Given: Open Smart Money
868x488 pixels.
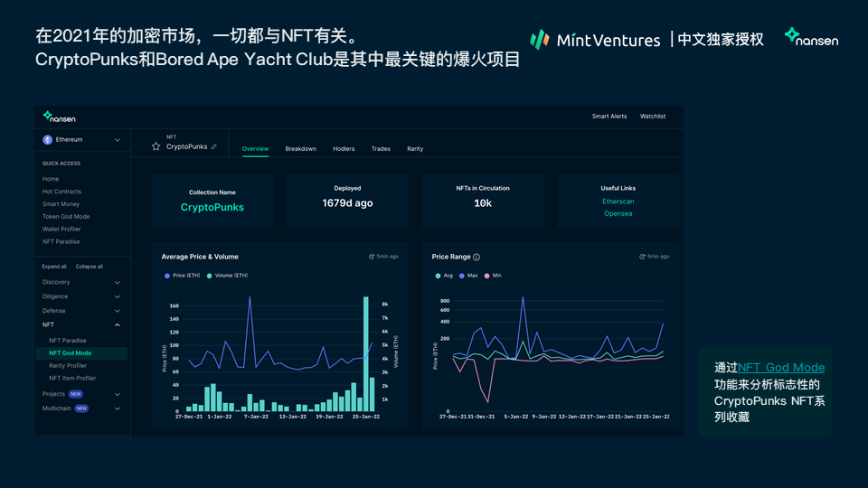Looking at the screenshot, I should click(61, 204).
